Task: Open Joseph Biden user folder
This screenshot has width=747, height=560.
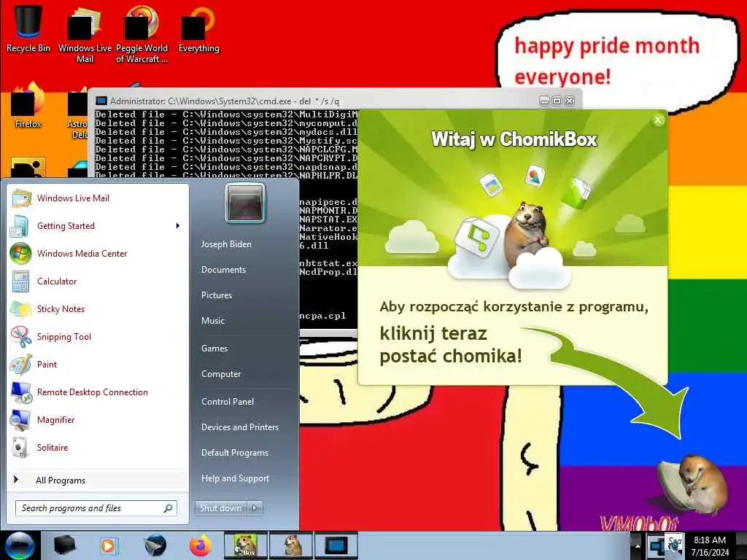Action: tap(226, 244)
